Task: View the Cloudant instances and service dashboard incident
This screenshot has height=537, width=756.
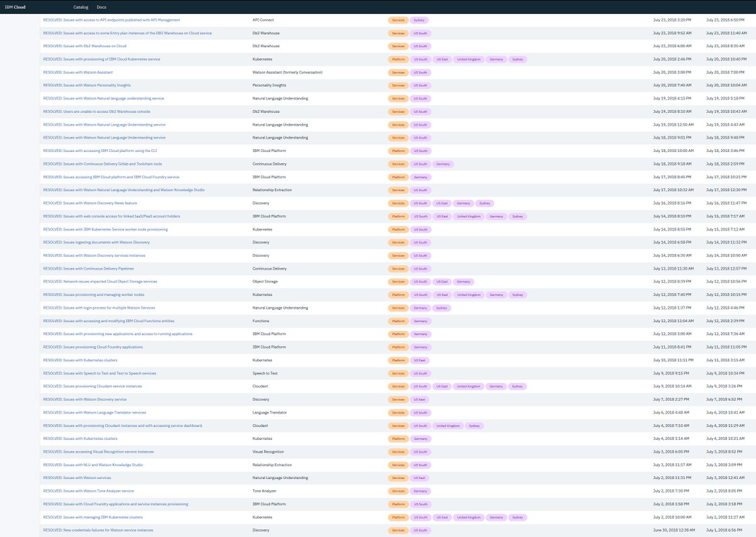Action: pyautogui.click(x=123, y=425)
